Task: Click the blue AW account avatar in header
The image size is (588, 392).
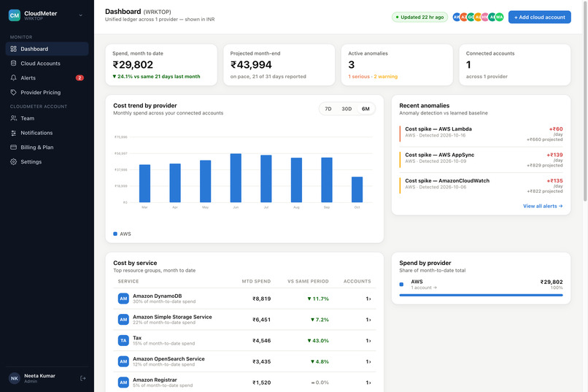Action: (x=457, y=17)
